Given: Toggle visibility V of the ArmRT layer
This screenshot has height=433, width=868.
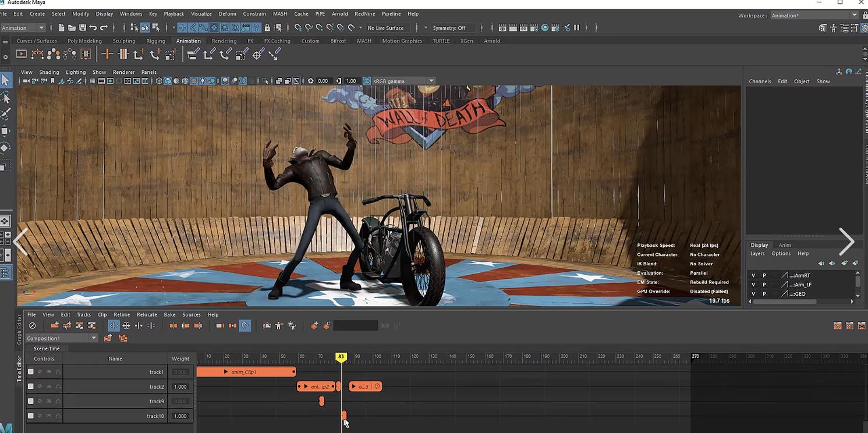Looking at the screenshot, I should point(753,276).
